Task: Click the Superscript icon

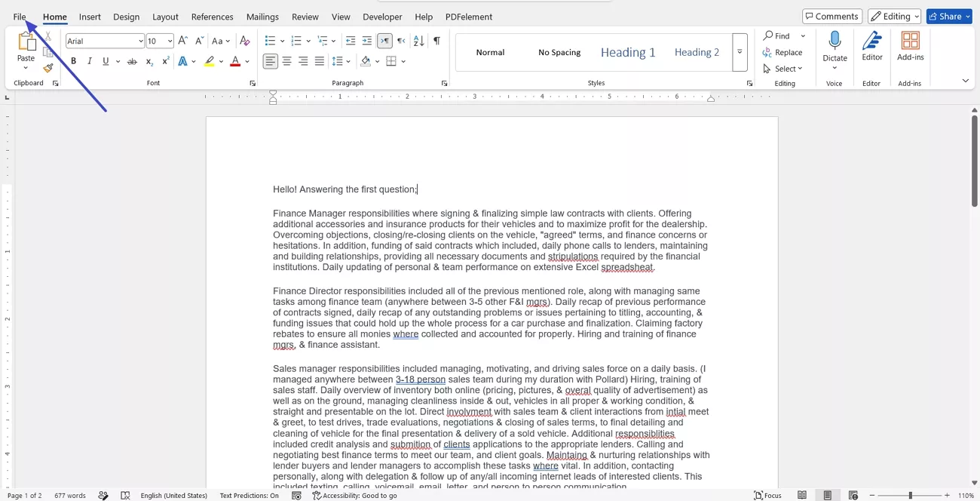Action: (x=165, y=61)
